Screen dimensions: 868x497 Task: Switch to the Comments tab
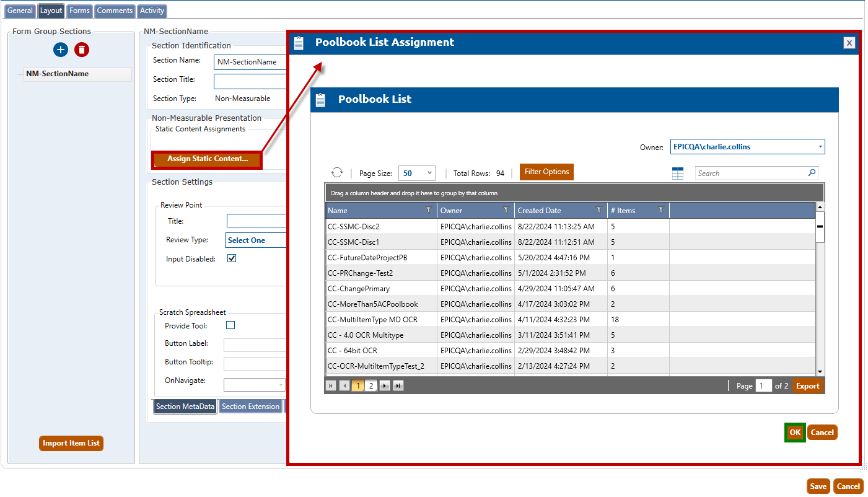pyautogui.click(x=115, y=11)
